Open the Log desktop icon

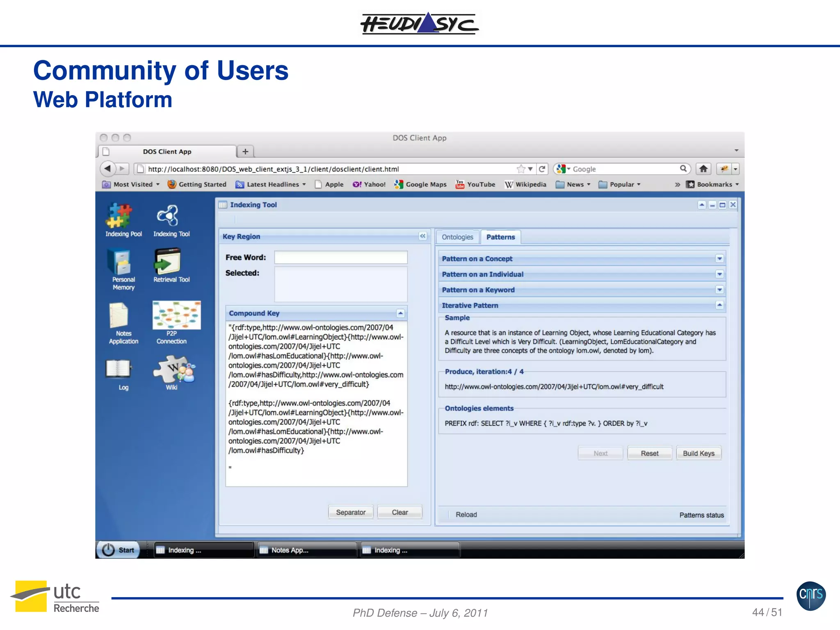(x=119, y=374)
